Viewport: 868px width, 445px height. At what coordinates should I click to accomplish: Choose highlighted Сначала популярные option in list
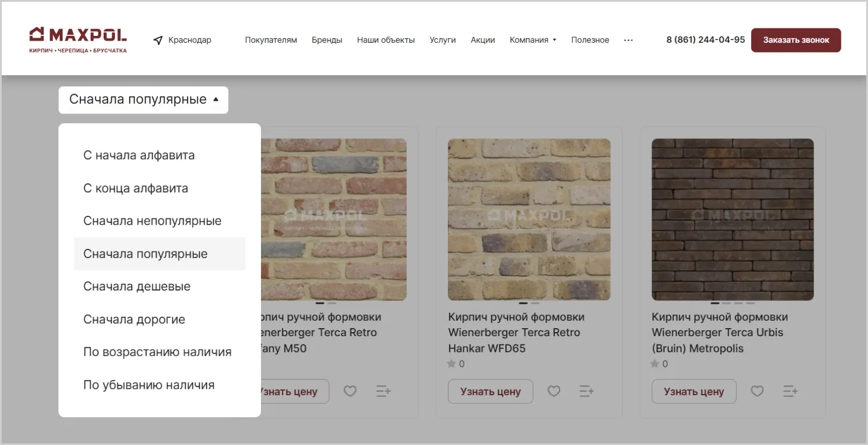(x=160, y=253)
